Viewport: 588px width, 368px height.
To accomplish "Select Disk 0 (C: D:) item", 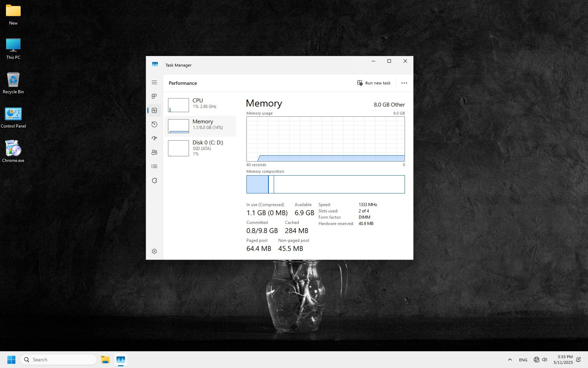I will [200, 148].
